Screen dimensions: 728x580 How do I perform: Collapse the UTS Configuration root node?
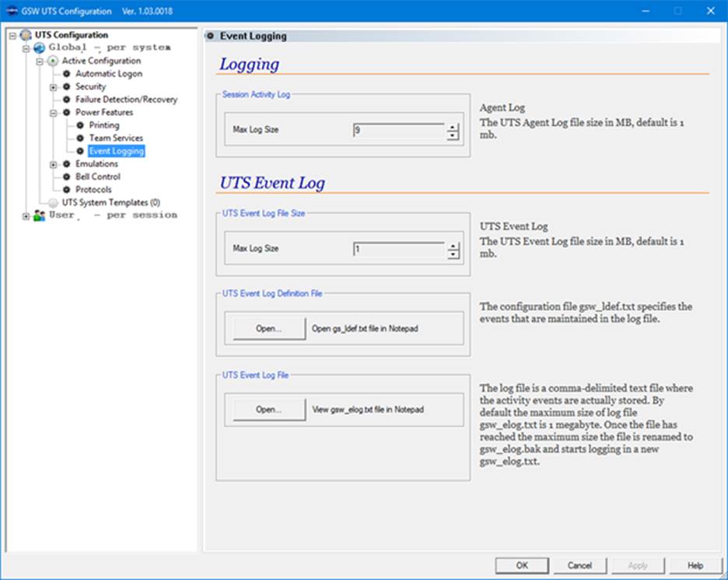[12, 35]
